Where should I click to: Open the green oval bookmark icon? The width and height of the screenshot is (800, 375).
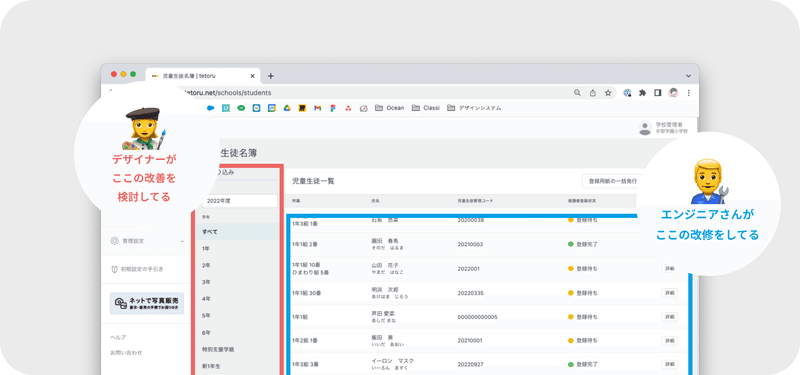[x=241, y=108]
